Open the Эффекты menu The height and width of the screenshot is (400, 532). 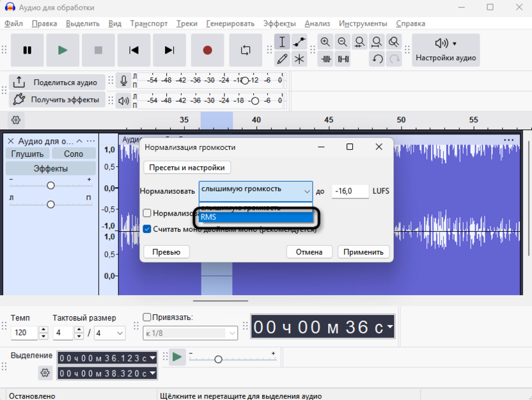click(279, 24)
